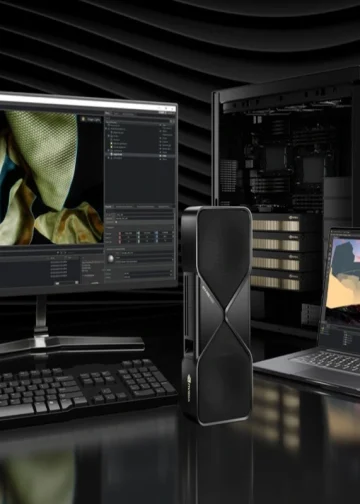The width and height of the screenshot is (360, 504).
Task: Select the first yellow folder icon in stage tree
Action: click(x=111, y=144)
